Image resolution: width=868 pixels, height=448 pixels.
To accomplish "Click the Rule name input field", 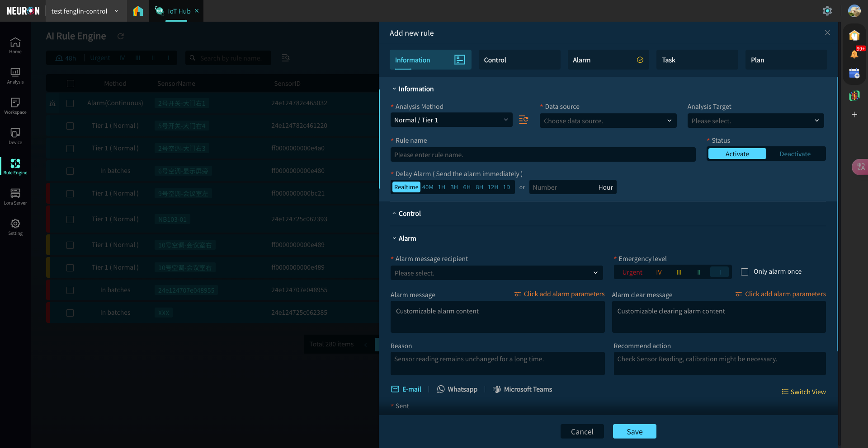I will (543, 154).
